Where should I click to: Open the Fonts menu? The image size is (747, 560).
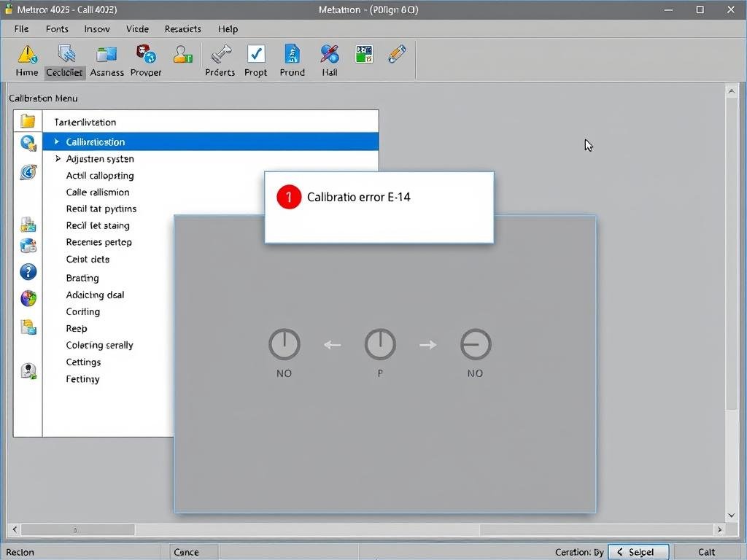pyautogui.click(x=57, y=29)
